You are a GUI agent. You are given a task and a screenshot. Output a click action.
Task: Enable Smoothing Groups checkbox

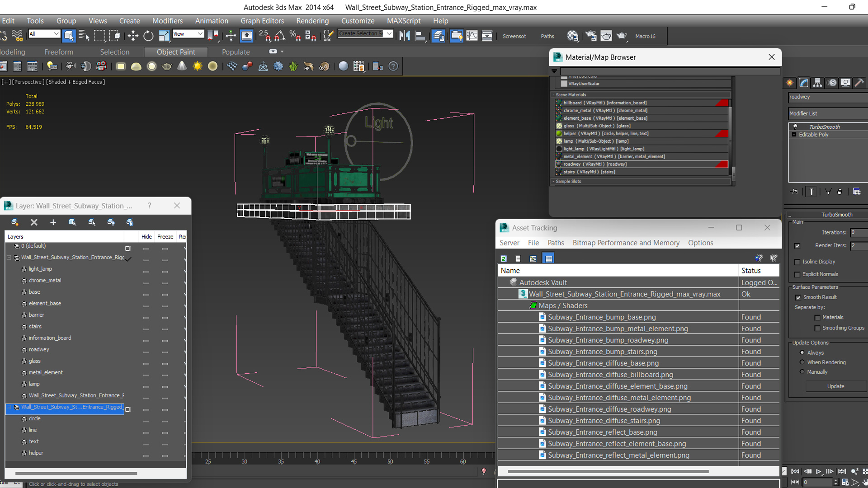817,328
